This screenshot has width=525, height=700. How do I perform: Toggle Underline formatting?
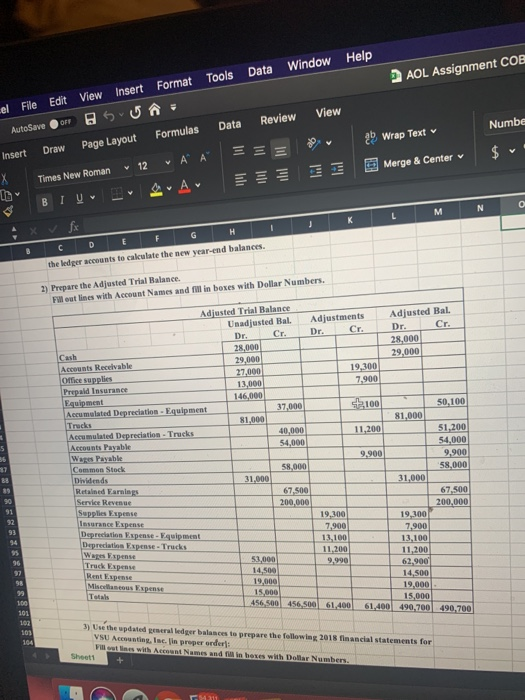coord(79,198)
